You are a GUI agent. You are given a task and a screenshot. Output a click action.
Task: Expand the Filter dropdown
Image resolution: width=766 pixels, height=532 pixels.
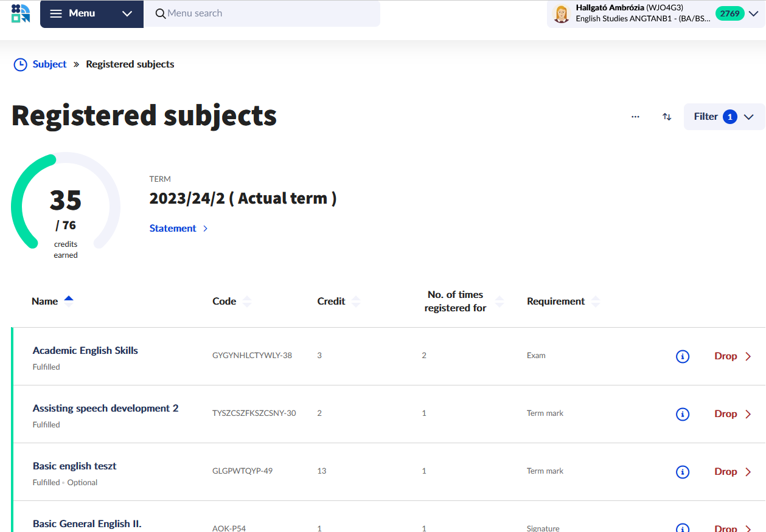pos(724,117)
